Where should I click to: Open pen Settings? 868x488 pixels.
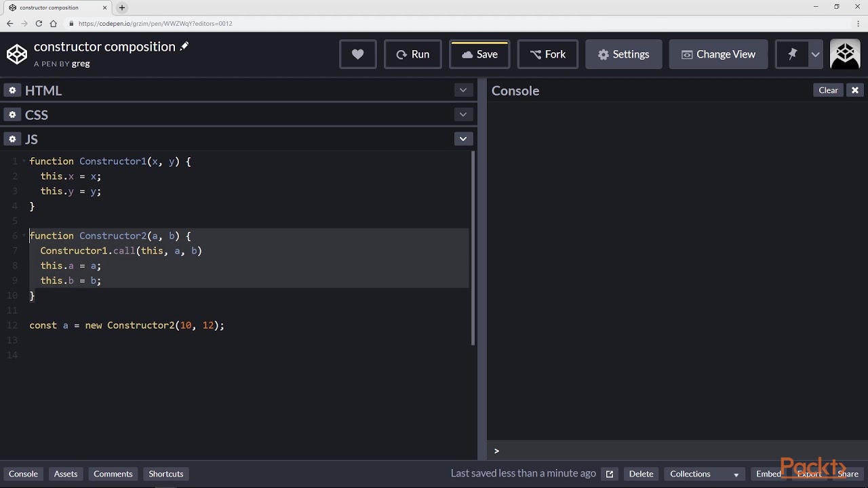coord(623,54)
